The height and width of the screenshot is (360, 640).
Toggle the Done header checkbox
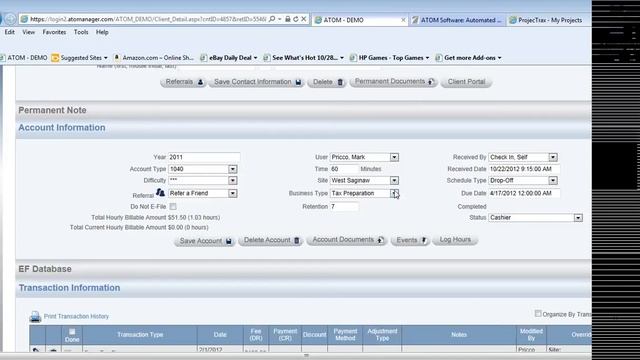[x=72, y=331]
